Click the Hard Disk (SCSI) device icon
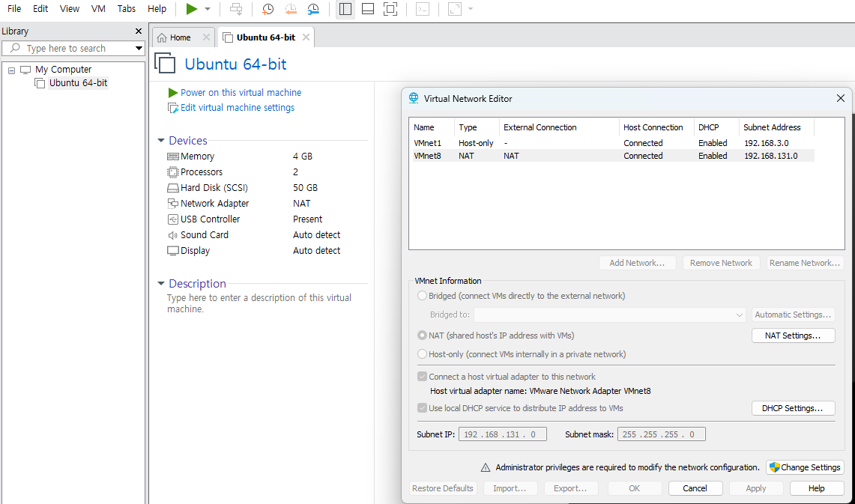The height and width of the screenshot is (504, 855). point(173,188)
